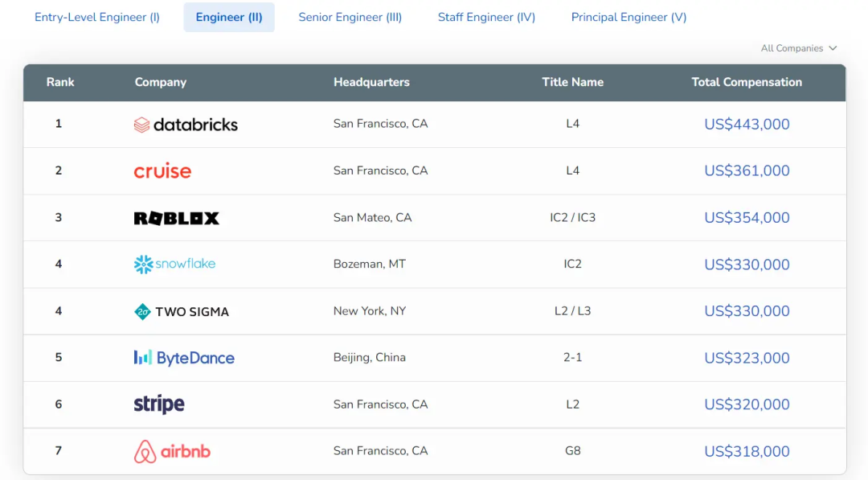Click the Title Name column header

(x=572, y=82)
